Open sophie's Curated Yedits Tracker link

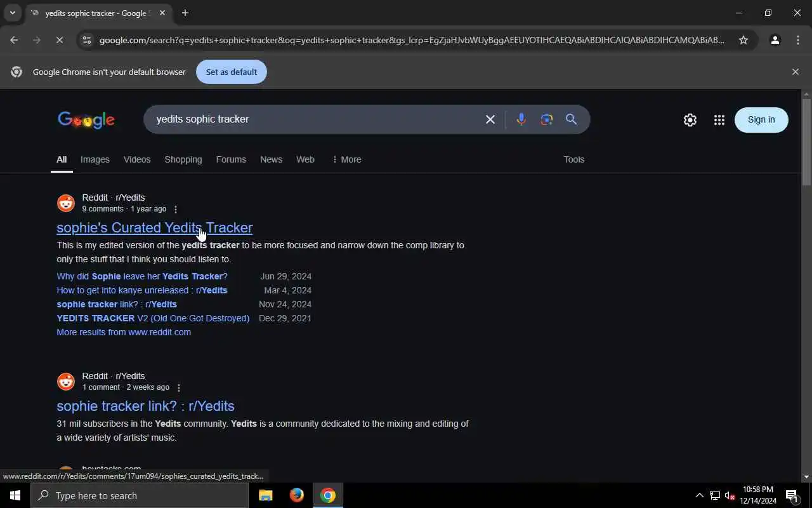(x=154, y=227)
